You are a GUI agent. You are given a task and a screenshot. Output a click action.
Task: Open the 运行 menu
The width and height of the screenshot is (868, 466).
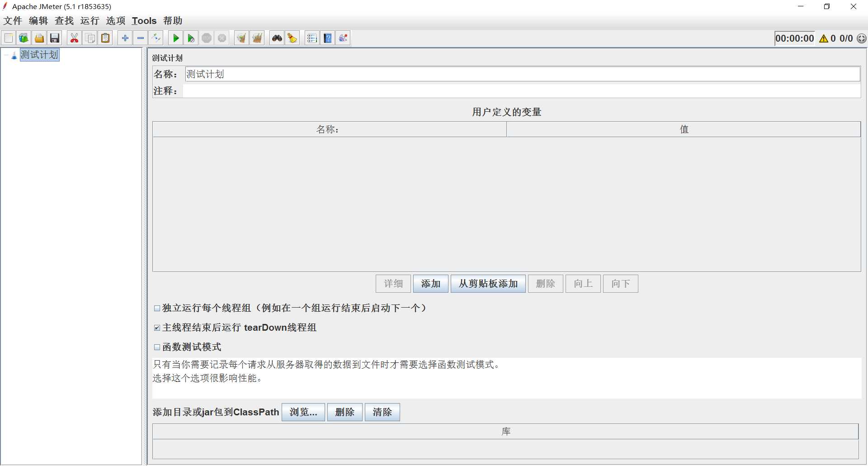pos(90,21)
